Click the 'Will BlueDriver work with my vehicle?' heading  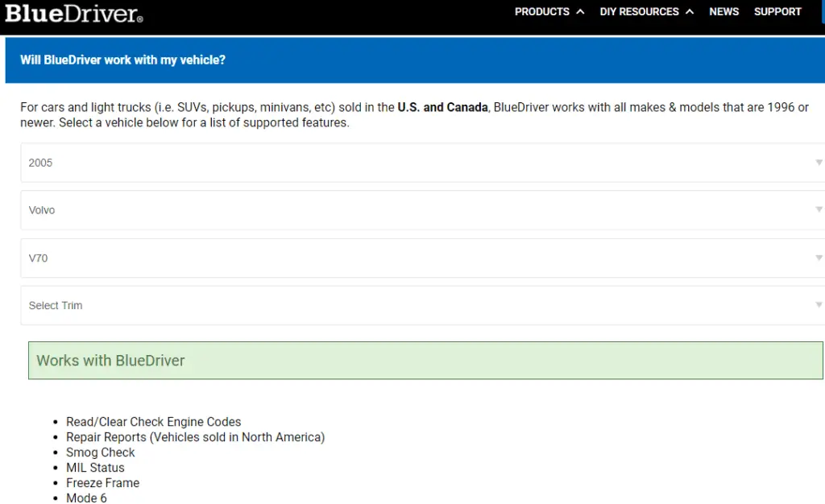click(x=122, y=60)
